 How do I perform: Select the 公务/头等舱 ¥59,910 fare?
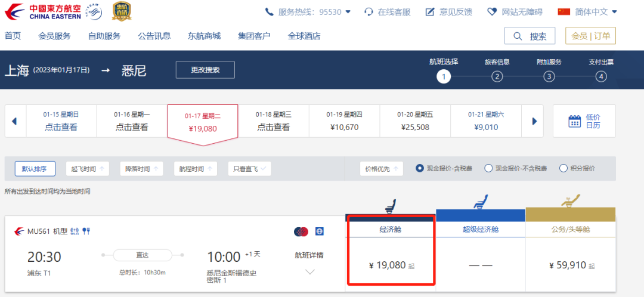571,265
